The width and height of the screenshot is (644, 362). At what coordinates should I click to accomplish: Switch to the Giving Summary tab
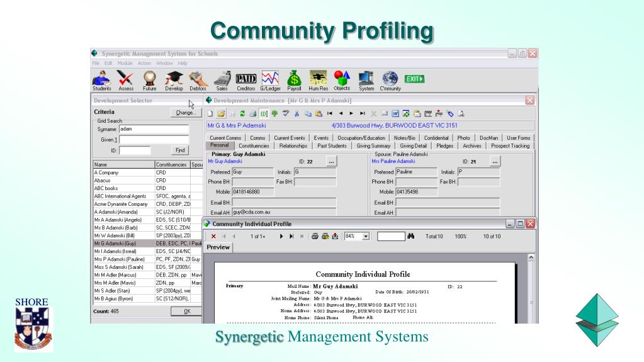(x=373, y=146)
